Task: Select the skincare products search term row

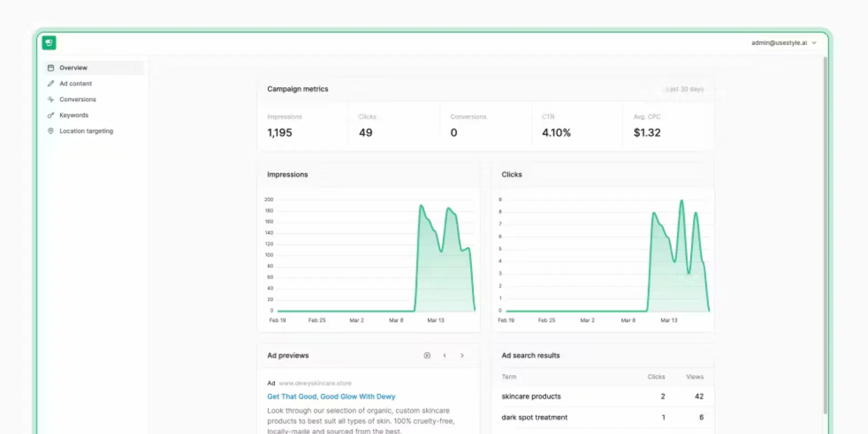Action: click(603, 396)
